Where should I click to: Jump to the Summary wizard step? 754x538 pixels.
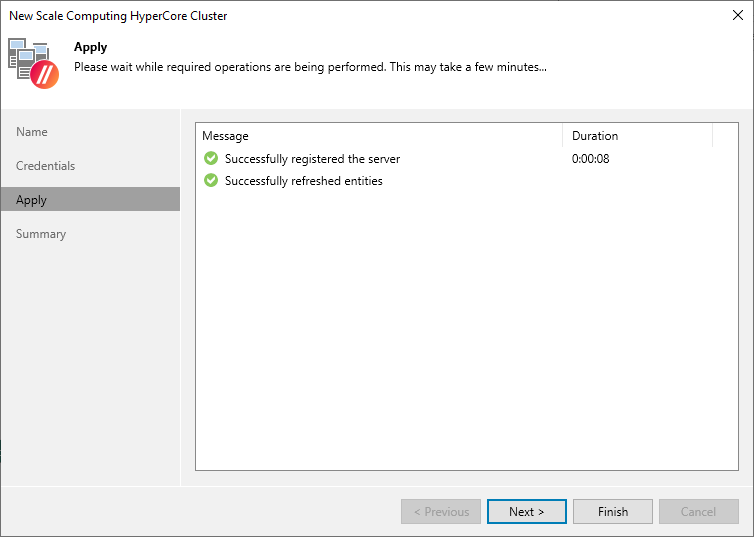tap(41, 234)
